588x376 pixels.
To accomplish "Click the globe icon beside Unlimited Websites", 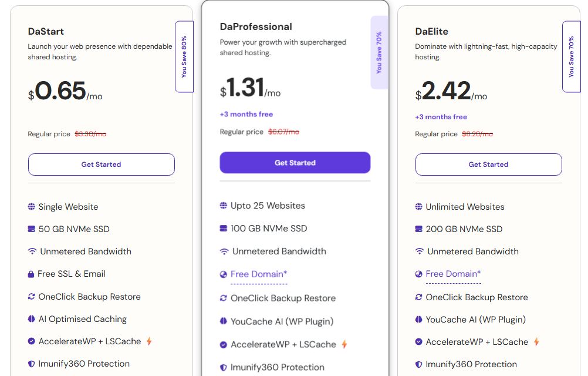I will click(x=418, y=207).
